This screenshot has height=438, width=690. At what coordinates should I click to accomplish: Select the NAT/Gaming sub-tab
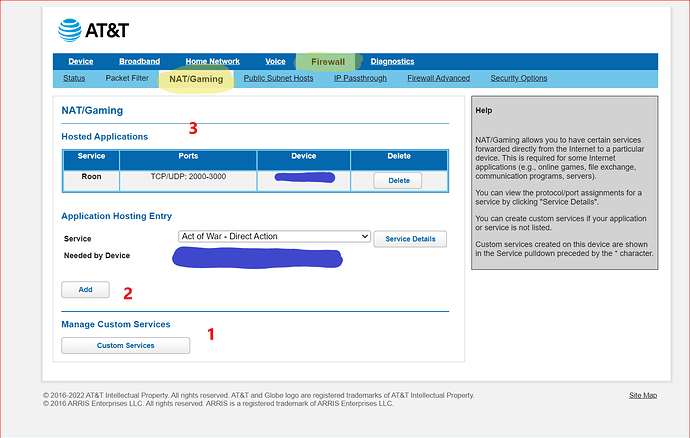tap(196, 79)
